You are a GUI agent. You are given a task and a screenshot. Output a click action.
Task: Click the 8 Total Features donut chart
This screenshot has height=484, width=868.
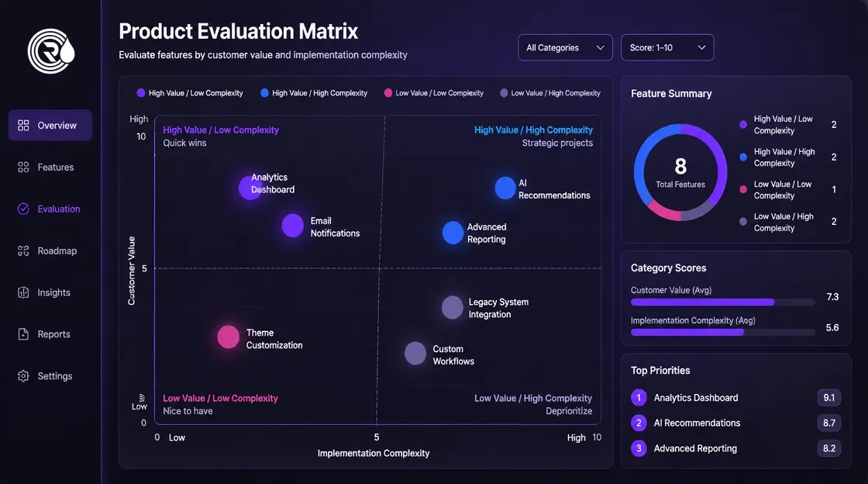coord(680,172)
